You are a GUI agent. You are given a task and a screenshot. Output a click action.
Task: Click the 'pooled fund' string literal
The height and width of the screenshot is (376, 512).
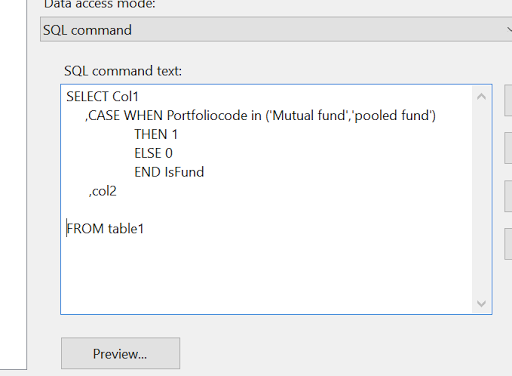[x=393, y=115]
